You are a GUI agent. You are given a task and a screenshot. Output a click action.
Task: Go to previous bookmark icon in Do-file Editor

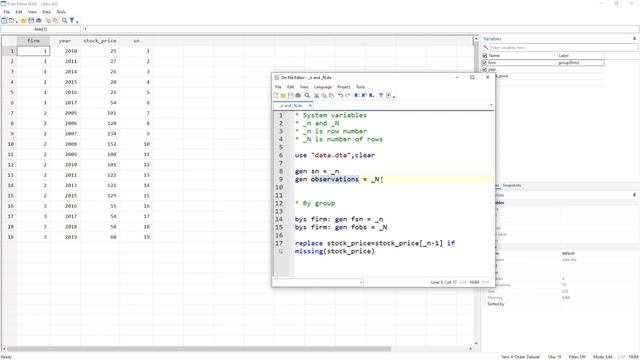pyautogui.click(x=364, y=95)
